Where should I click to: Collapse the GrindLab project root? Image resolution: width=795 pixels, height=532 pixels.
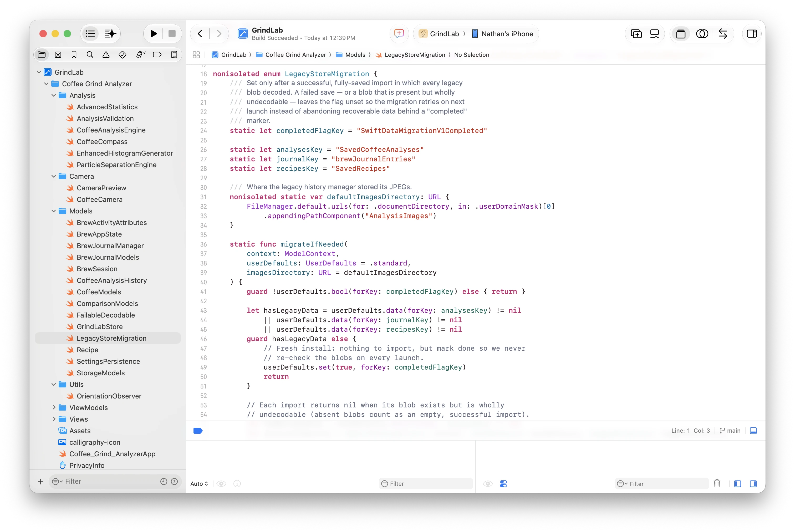(x=39, y=72)
